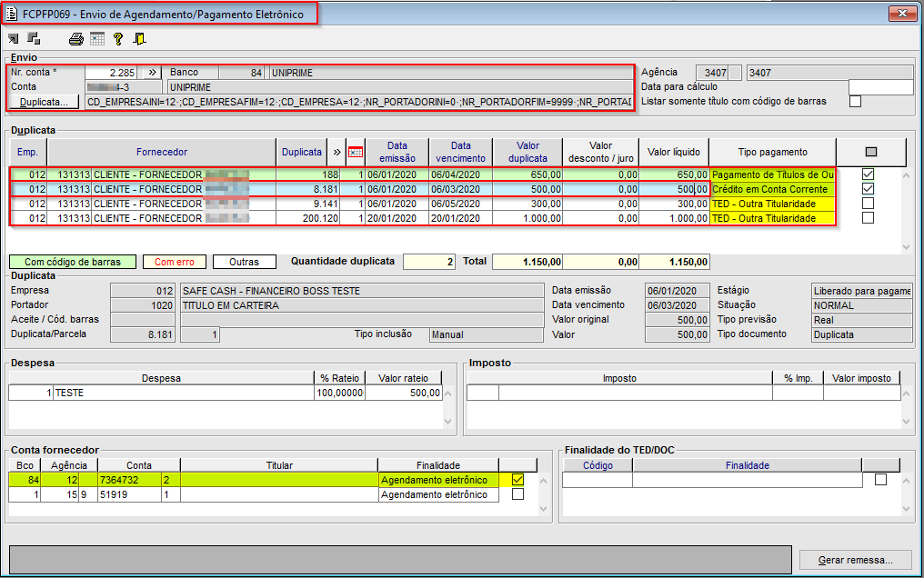Click the exit door icon in toolbar
924x578 pixels.
pos(138,39)
